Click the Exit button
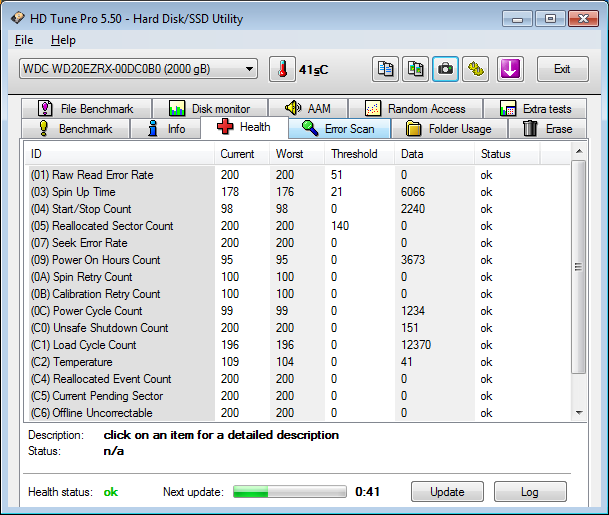The height and width of the screenshot is (515, 609). pyautogui.click(x=562, y=69)
